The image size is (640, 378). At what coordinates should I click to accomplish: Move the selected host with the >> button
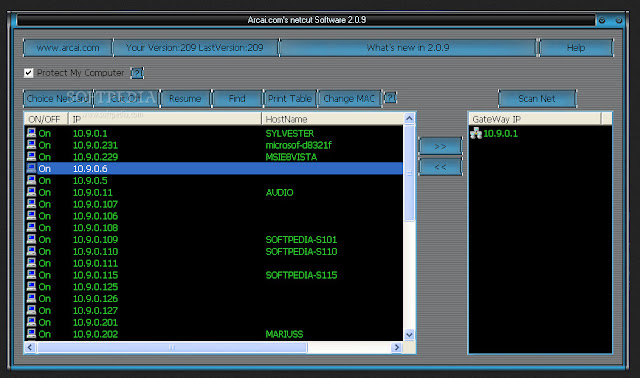tap(440, 146)
